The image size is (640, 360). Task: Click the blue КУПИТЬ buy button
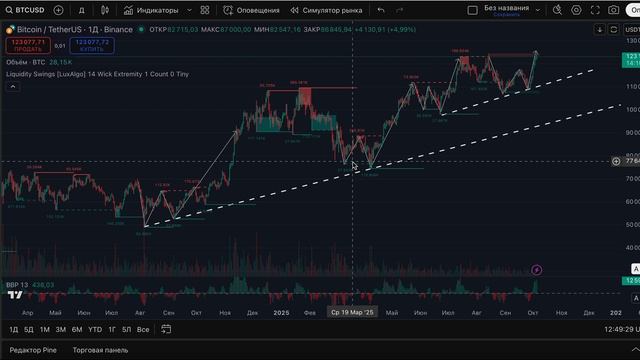click(92, 45)
